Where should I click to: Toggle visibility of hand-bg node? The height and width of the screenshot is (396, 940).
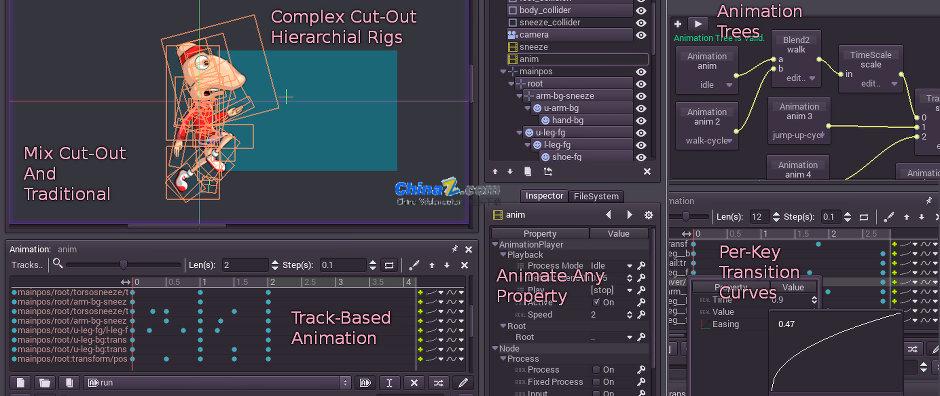tap(641, 120)
